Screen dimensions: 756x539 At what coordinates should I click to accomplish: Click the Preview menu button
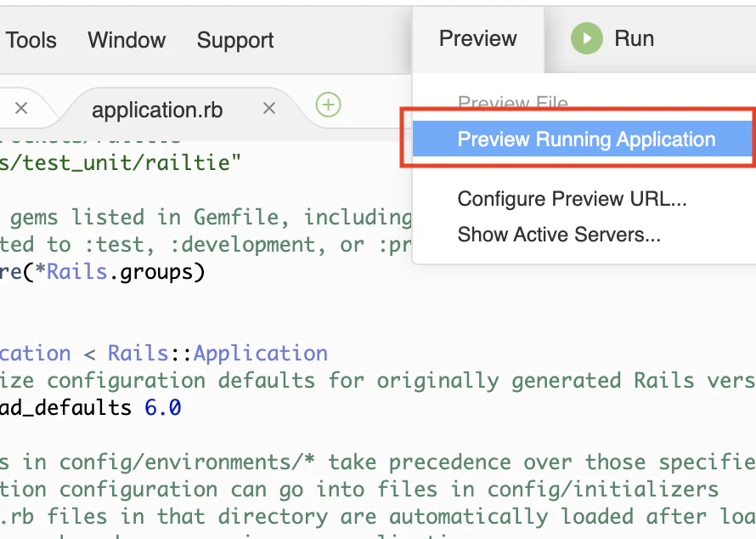click(477, 38)
